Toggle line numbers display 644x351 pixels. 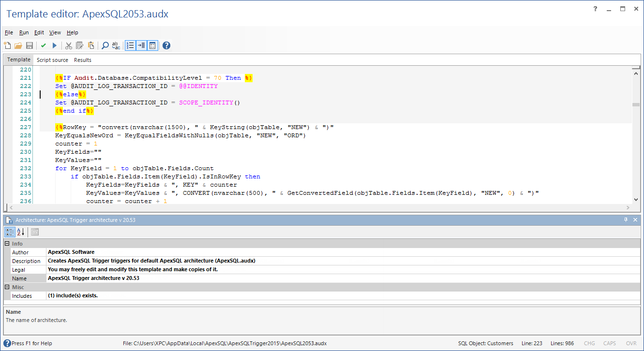click(130, 45)
